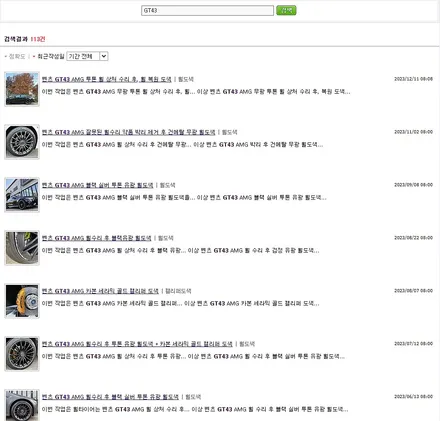The image size is (440, 421).
Task: Focus the GT43 search input field
Action: [207, 10]
